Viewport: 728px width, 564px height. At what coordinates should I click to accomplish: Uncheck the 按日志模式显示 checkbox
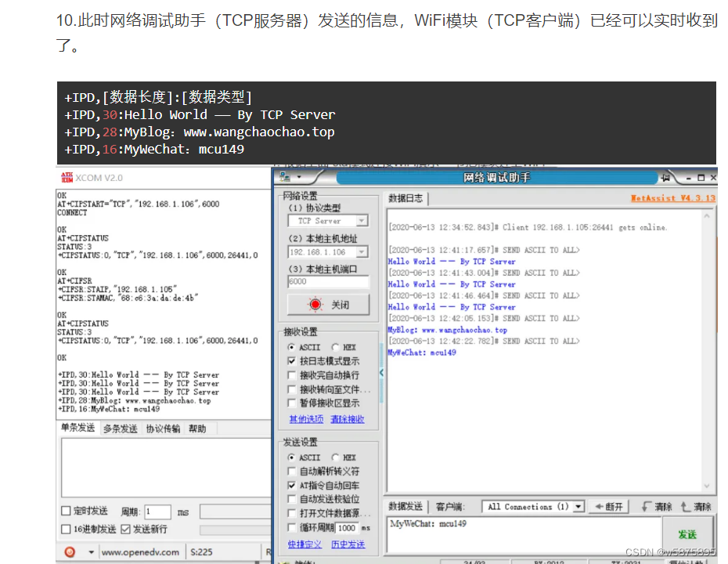(291, 361)
